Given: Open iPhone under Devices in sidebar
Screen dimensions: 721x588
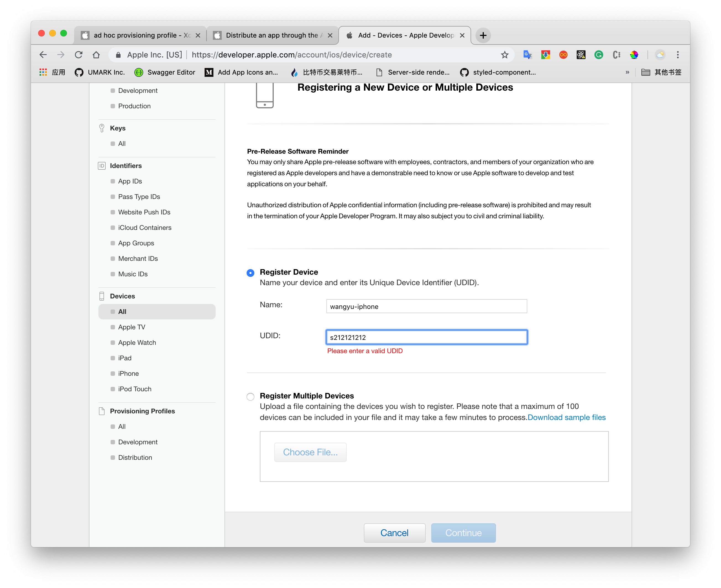Looking at the screenshot, I should (x=128, y=373).
